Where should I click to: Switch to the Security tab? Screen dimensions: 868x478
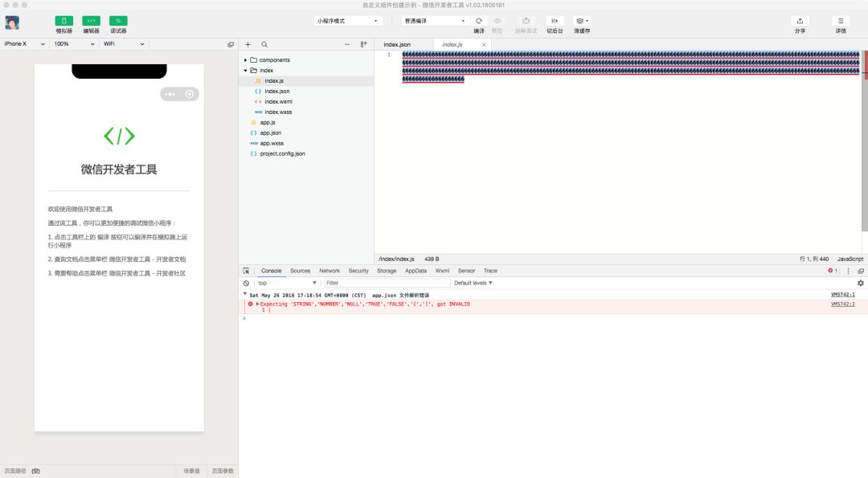tap(358, 271)
